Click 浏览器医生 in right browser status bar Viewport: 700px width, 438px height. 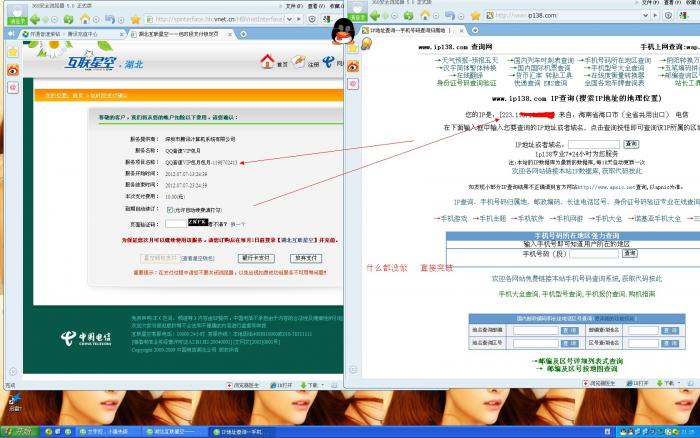click(x=600, y=383)
